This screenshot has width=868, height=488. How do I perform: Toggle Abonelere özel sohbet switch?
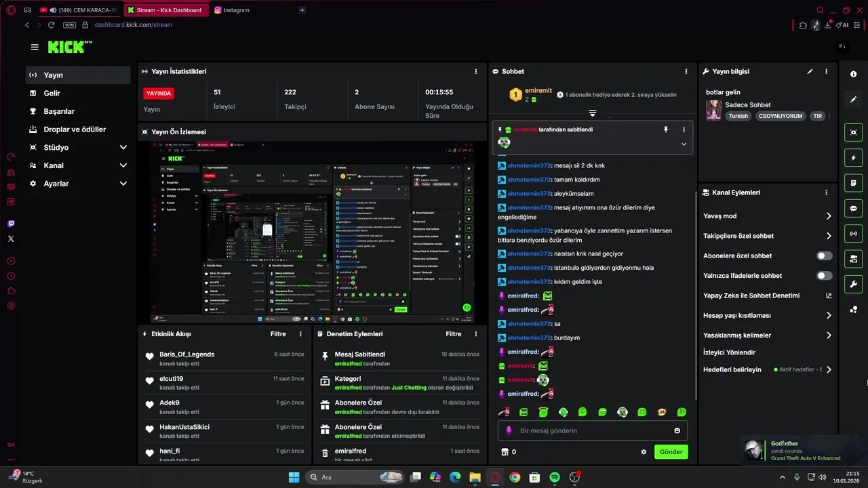coord(824,256)
